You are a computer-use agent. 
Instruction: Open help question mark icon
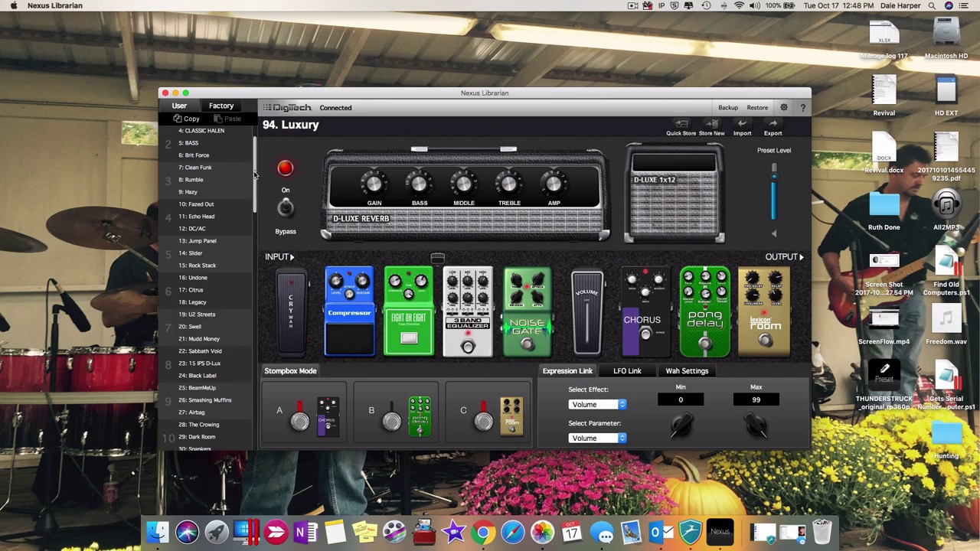802,108
